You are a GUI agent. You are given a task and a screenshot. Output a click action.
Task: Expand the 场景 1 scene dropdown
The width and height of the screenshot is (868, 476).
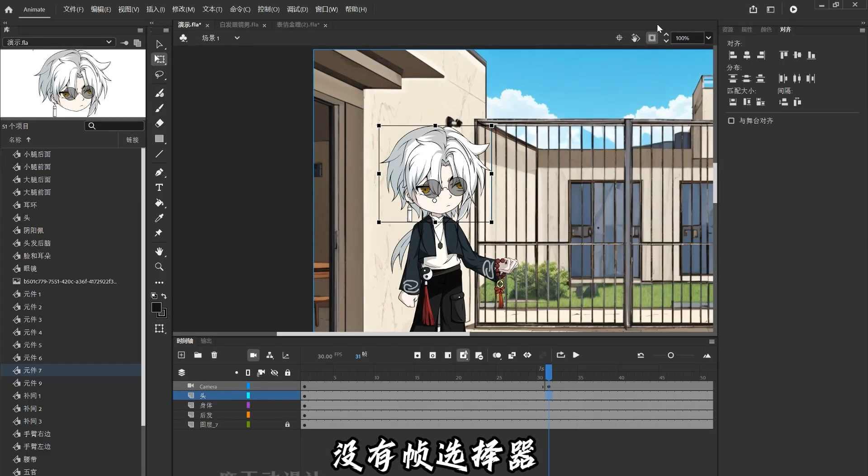click(237, 38)
